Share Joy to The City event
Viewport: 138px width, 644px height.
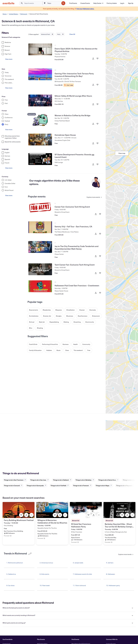click(96, 256)
